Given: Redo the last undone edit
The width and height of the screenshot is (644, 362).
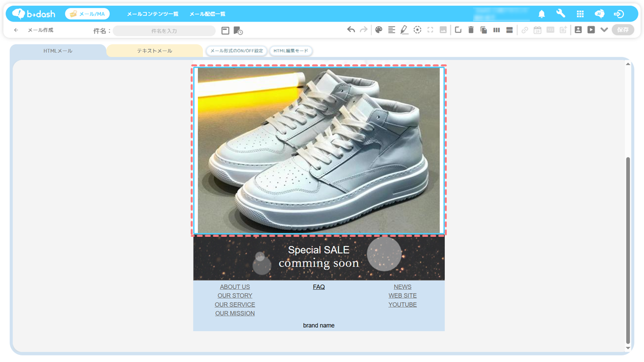Looking at the screenshot, I should [363, 30].
